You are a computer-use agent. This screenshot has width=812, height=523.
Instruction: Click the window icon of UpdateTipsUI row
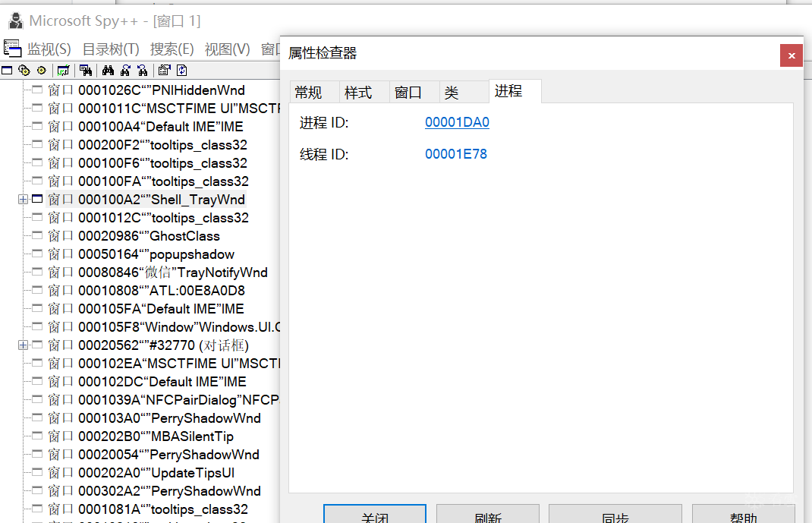pos(37,472)
